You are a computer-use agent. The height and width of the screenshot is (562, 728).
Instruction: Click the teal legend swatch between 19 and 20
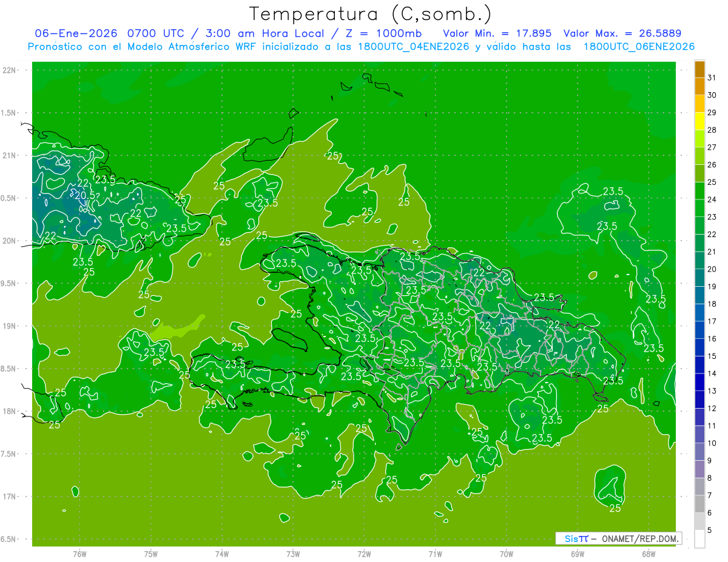click(x=699, y=278)
